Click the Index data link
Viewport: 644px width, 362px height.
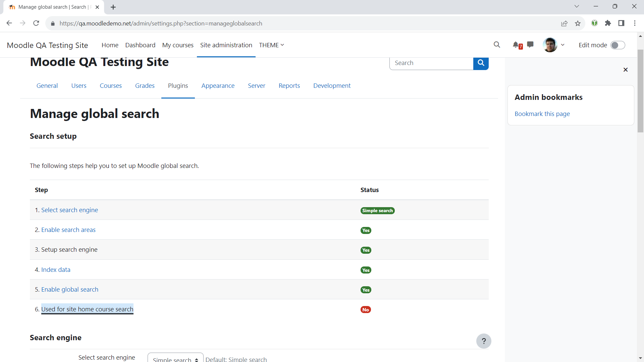[x=56, y=270]
